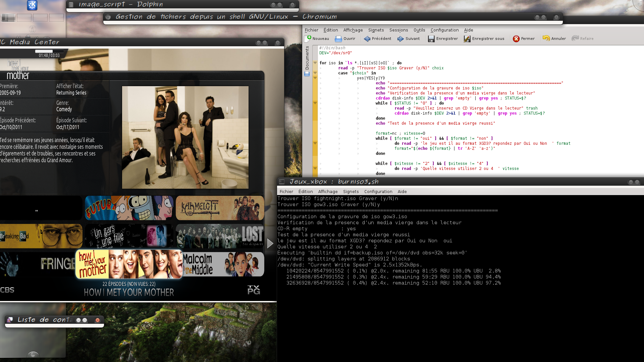Open the editor's Configuration menu

coord(444,30)
